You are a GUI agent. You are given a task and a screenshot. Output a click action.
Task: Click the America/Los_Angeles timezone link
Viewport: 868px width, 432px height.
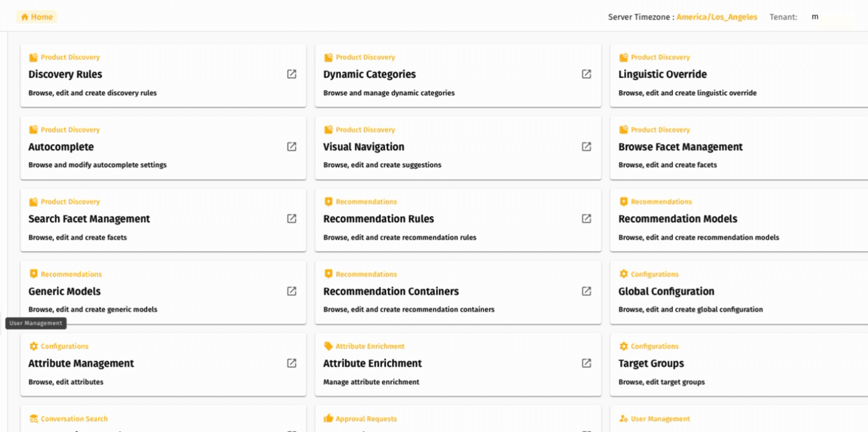tap(717, 17)
